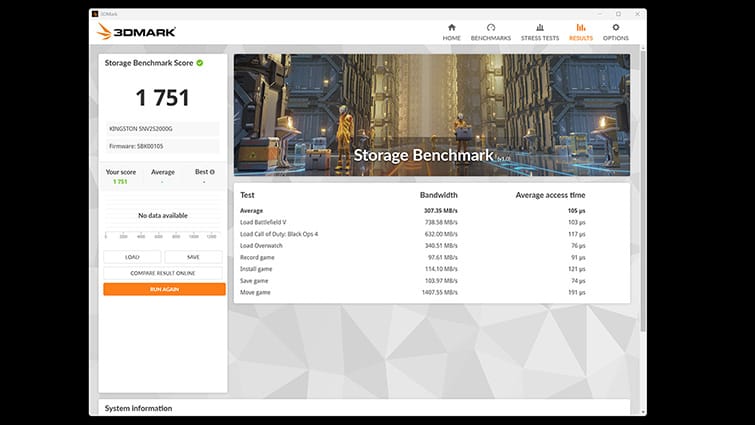
Task: Maximize the 3DMark window
Action: click(x=618, y=14)
